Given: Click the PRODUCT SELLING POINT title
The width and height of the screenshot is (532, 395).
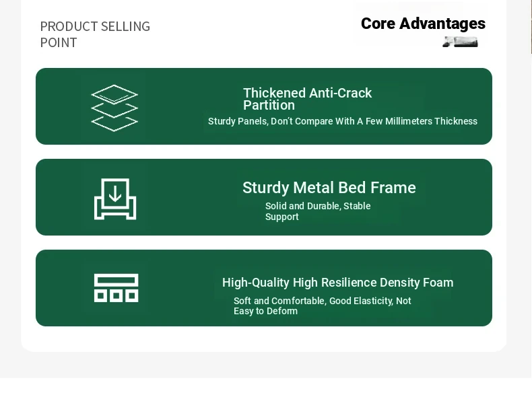Looking at the screenshot, I should point(95,34).
